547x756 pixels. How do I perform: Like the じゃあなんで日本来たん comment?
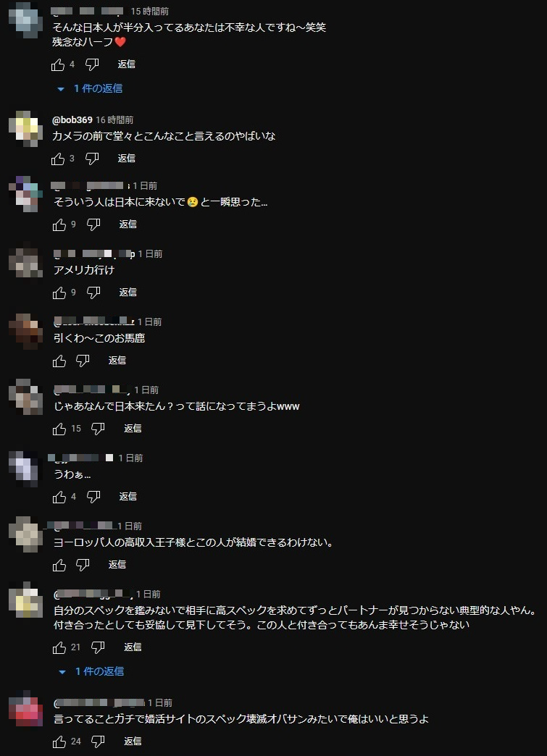[x=59, y=429]
